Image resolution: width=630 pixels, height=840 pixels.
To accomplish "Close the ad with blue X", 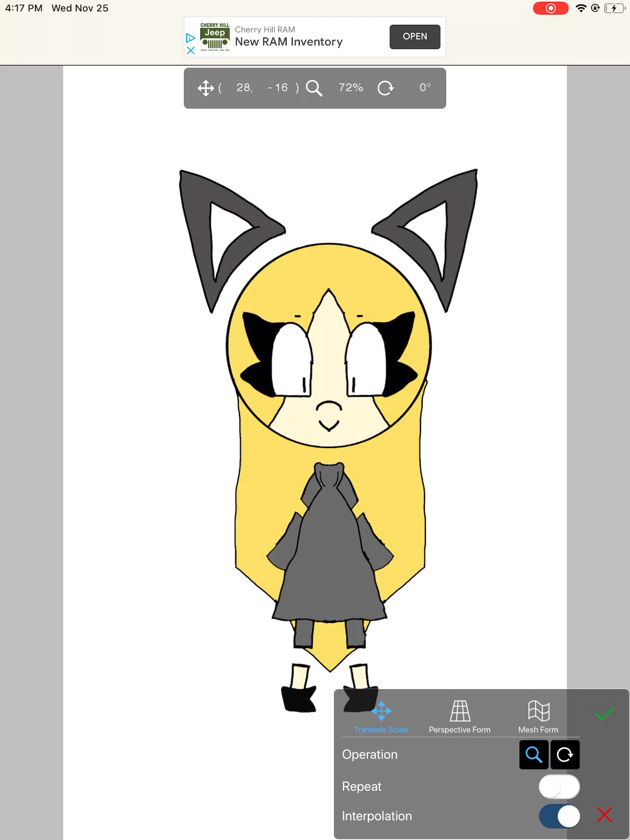I will (190, 50).
